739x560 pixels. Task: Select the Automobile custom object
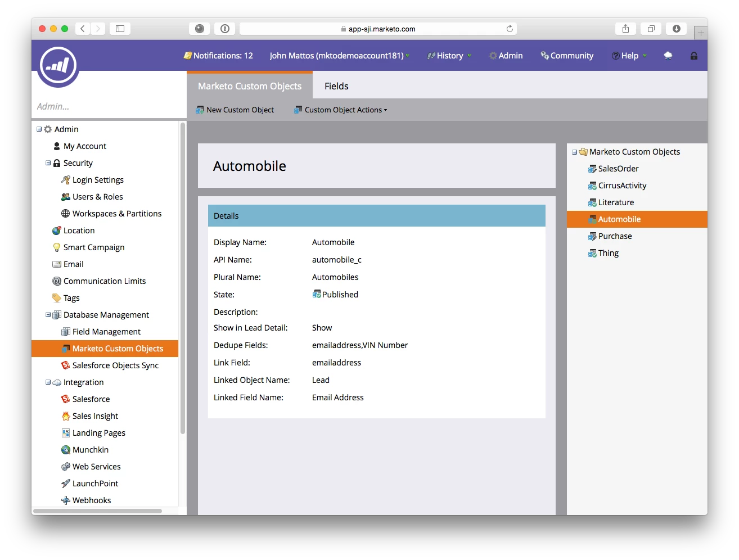637,219
